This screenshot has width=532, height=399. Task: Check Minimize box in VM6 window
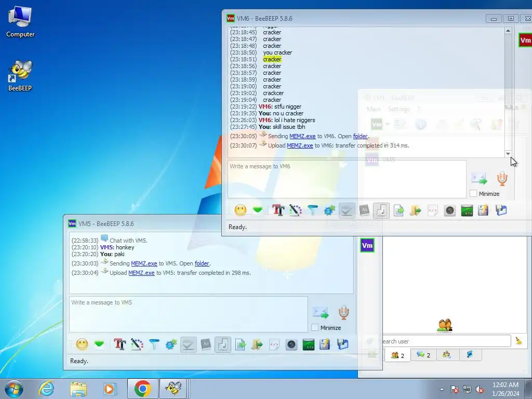click(x=473, y=193)
